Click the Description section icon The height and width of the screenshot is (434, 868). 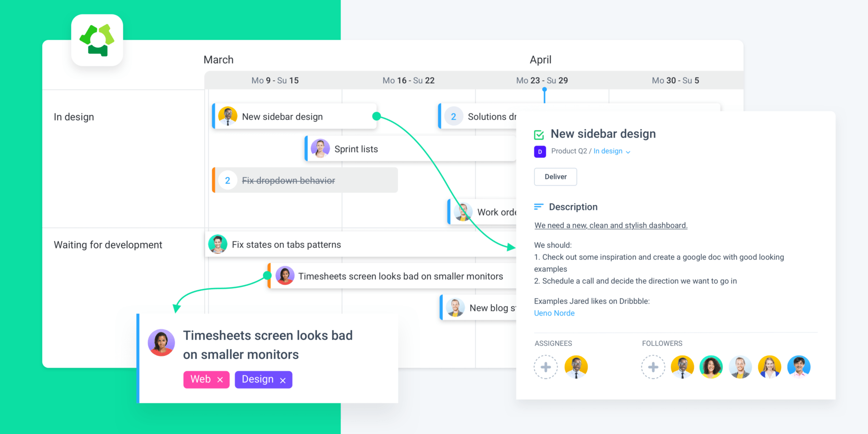tap(538, 207)
